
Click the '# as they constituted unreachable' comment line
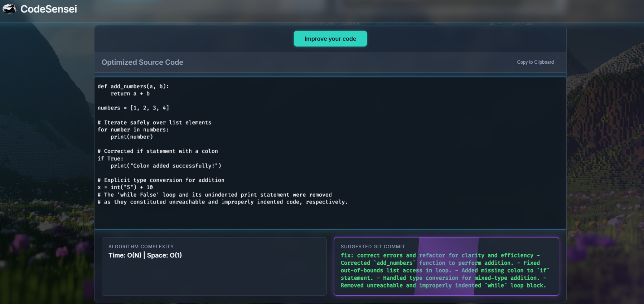[x=223, y=202]
